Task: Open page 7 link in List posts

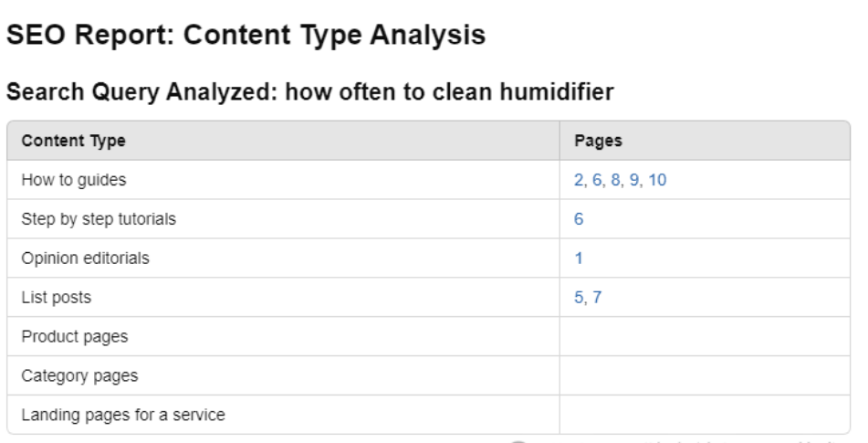Action: point(596,298)
